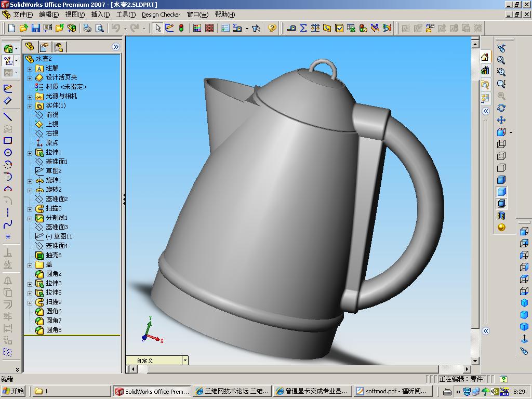
Task: Click the Section View icon
Action: click(x=501, y=216)
